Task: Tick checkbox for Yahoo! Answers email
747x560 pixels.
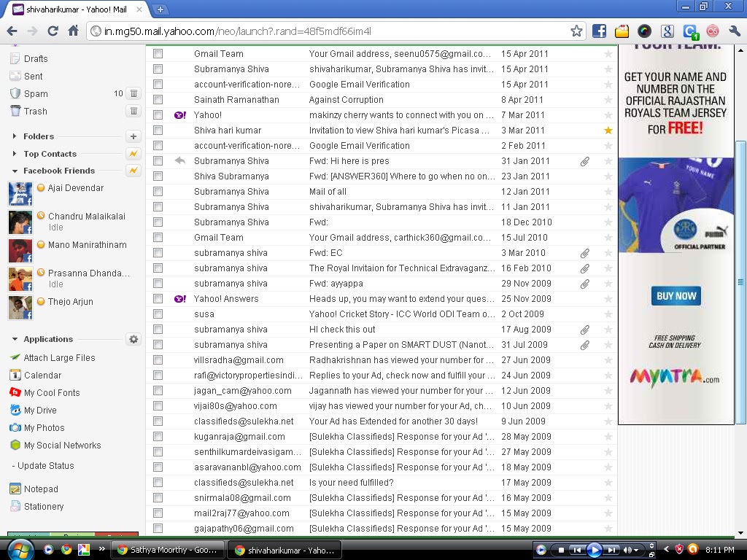Action: pos(158,298)
